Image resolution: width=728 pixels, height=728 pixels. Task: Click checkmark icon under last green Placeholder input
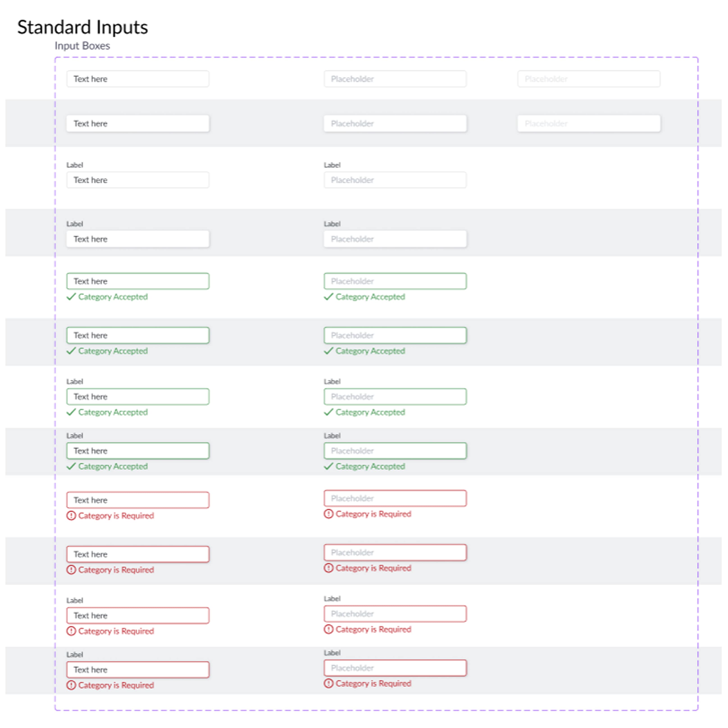click(329, 466)
